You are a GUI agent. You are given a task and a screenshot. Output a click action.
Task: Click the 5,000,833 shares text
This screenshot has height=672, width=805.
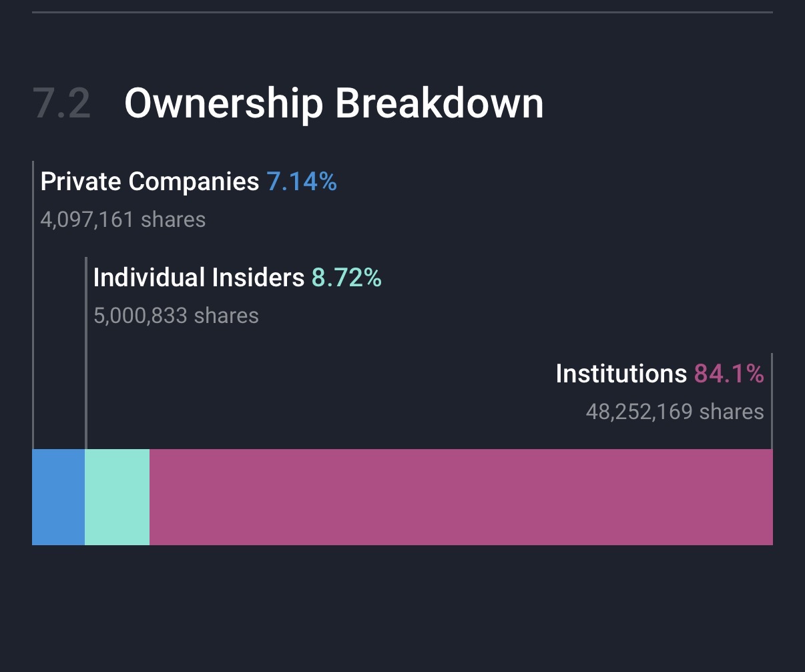click(176, 316)
